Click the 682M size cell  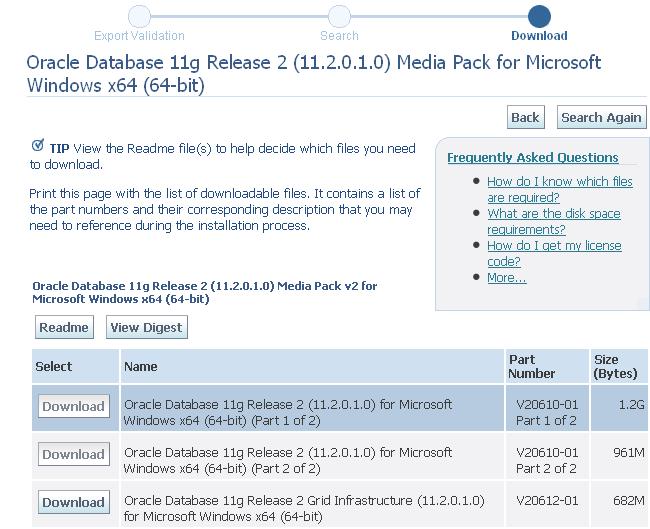[x=619, y=504]
